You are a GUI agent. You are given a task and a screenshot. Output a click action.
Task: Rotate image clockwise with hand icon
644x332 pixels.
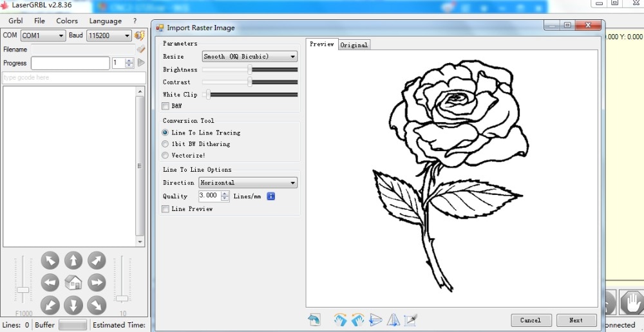click(x=339, y=319)
